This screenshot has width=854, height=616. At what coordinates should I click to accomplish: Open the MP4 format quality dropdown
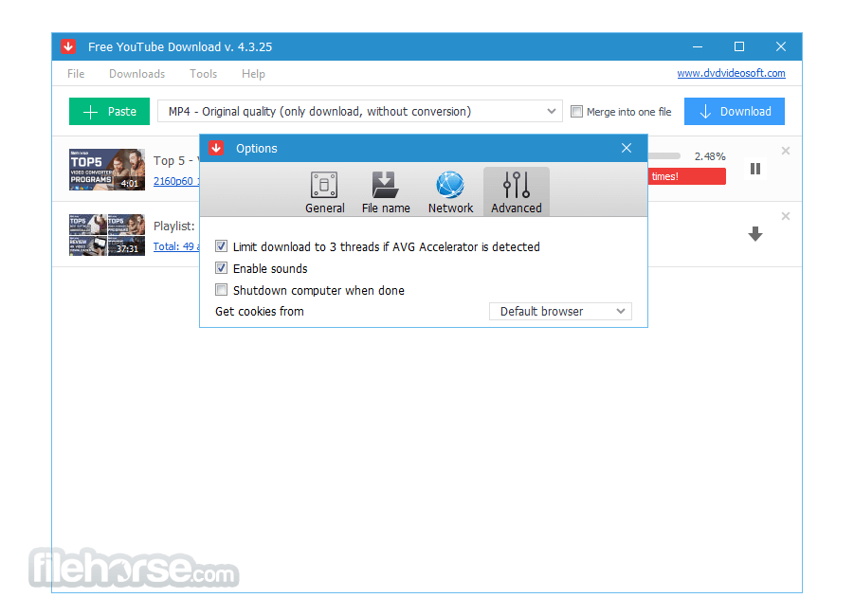pos(360,112)
